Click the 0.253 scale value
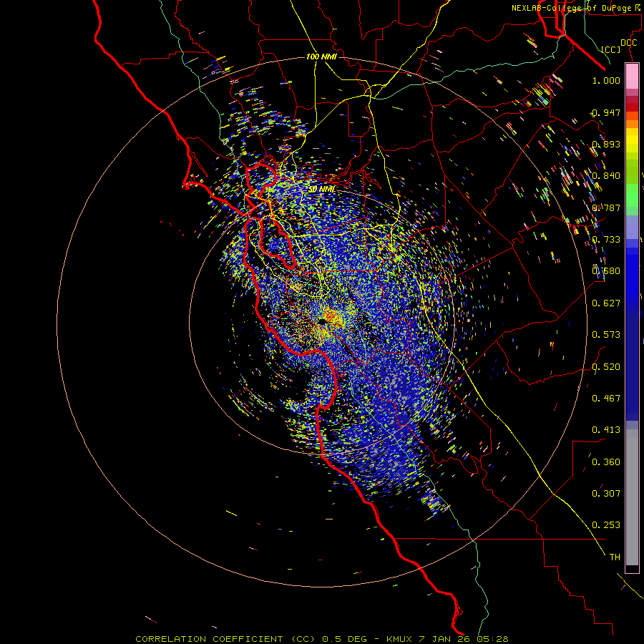The width and height of the screenshot is (644, 644). [606, 525]
